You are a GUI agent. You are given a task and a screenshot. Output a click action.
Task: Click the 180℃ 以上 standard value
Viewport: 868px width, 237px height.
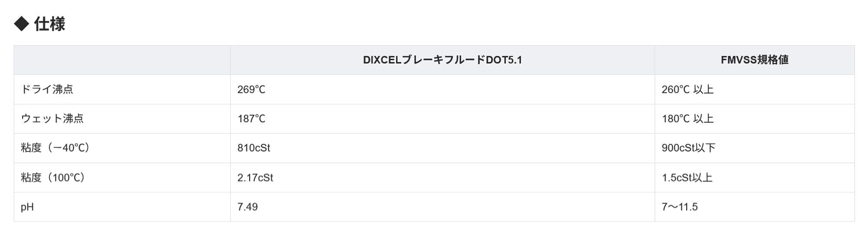(x=687, y=119)
